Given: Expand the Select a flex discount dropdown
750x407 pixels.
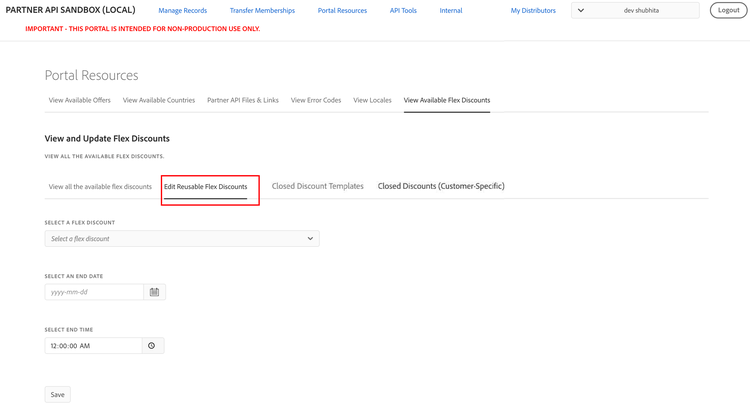Looking at the screenshot, I should 182,239.
